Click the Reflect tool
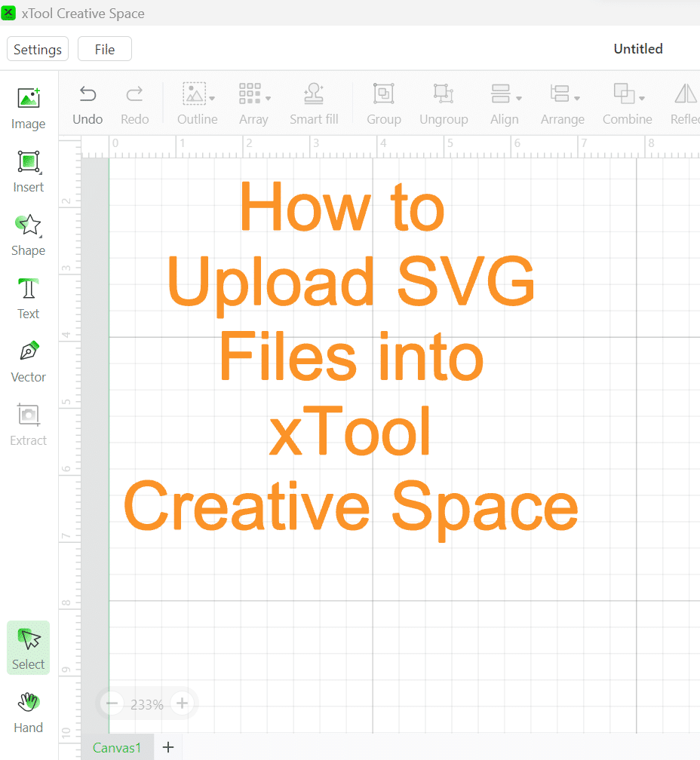The height and width of the screenshot is (760, 700). [686, 106]
